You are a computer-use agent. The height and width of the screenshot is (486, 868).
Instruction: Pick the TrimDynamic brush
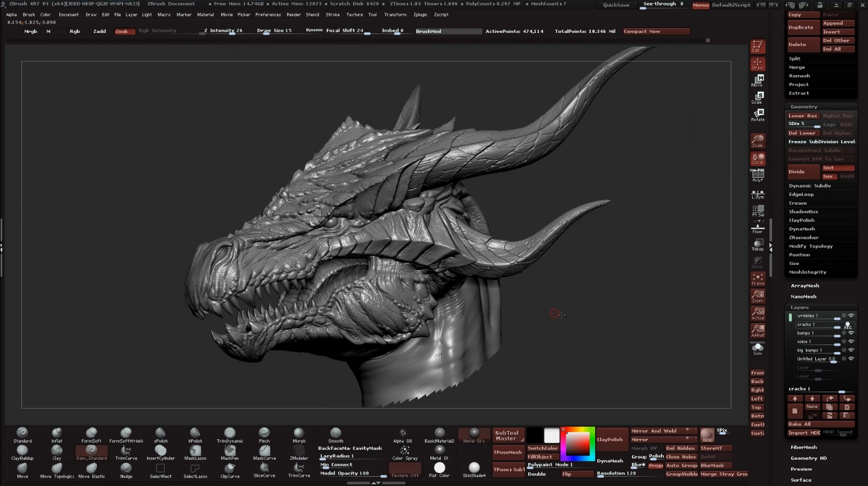229,434
